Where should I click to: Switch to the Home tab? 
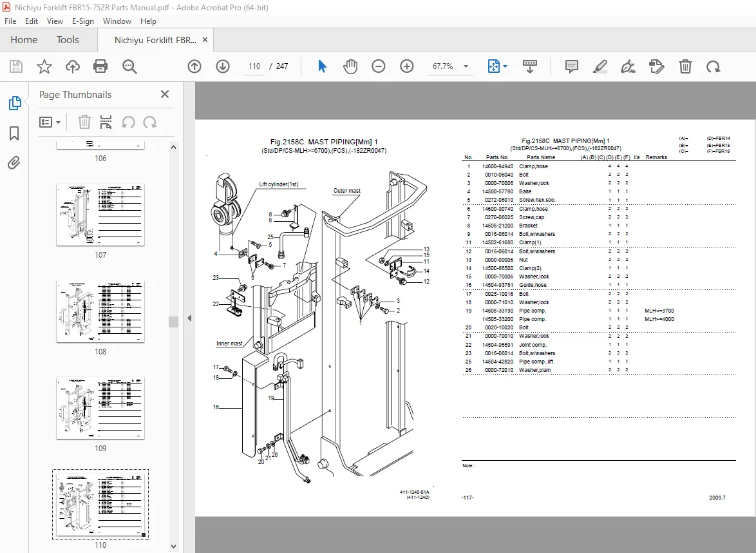point(24,39)
